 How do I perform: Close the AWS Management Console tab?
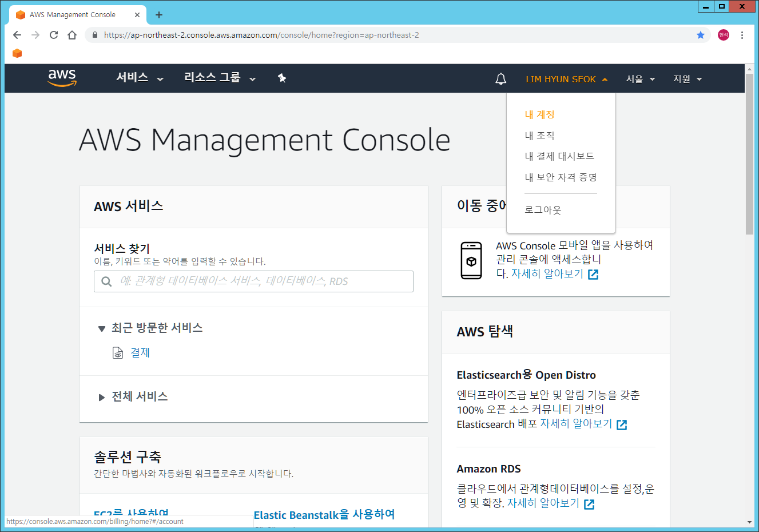[x=137, y=15]
